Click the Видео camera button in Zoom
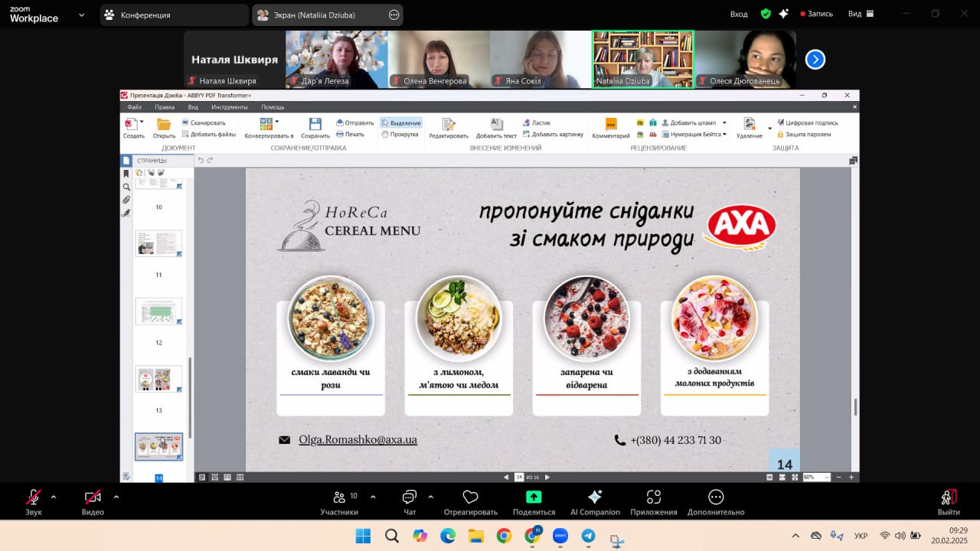 (x=93, y=502)
